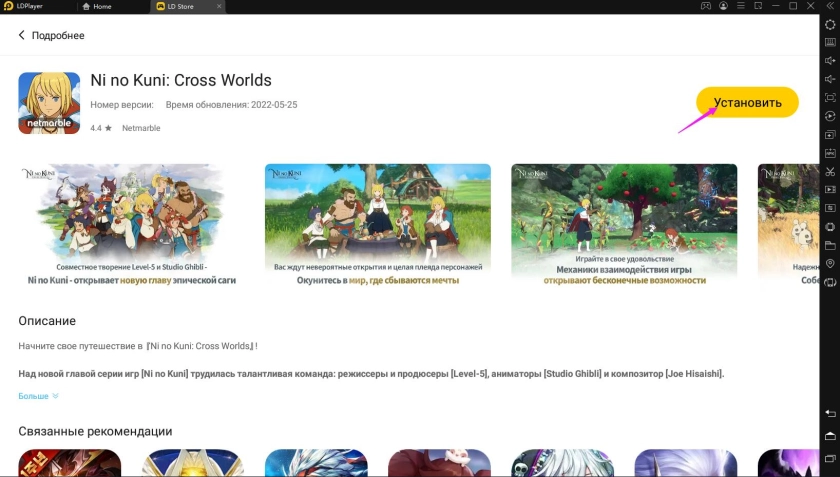Click the shake device icon in sidebar
The width and height of the screenshot is (840, 477).
(x=830, y=227)
